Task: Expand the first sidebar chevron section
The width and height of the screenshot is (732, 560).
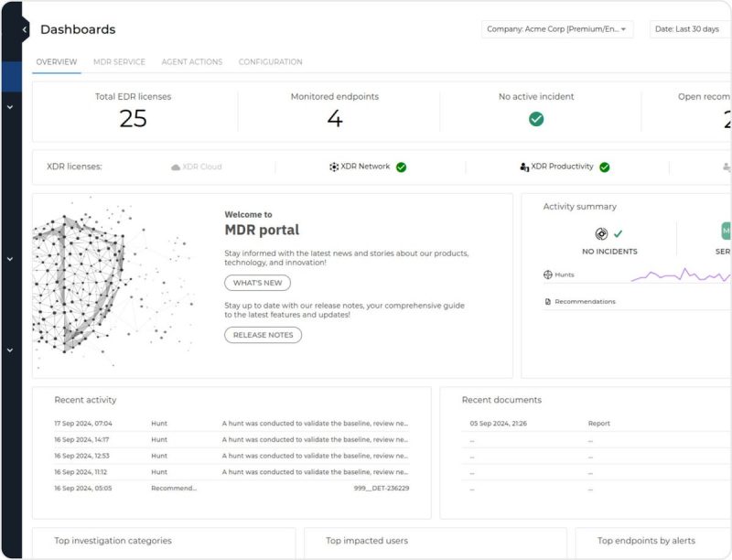Action: (10, 107)
